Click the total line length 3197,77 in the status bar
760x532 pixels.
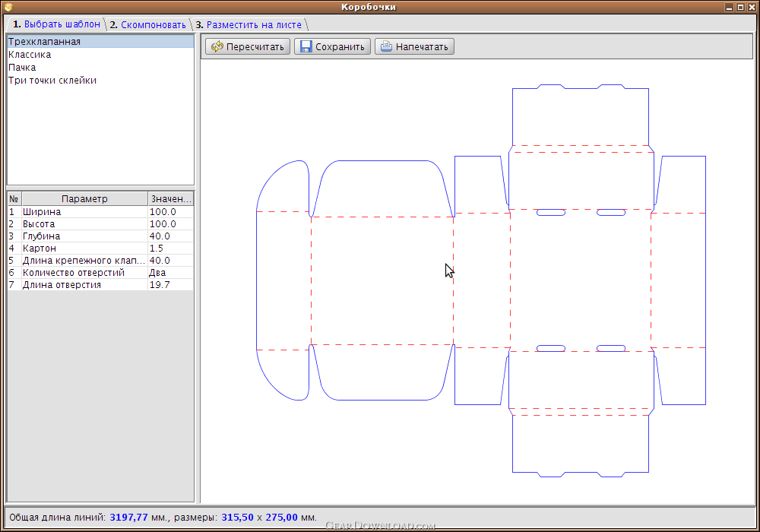128,517
